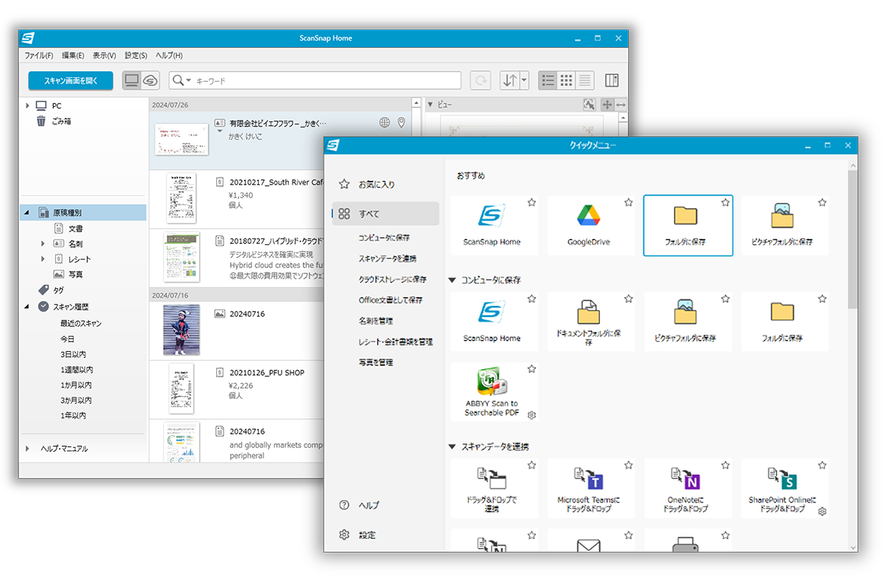Click the text recognition icon in ビュー panel
882x588 pixels.
pyautogui.click(x=588, y=105)
